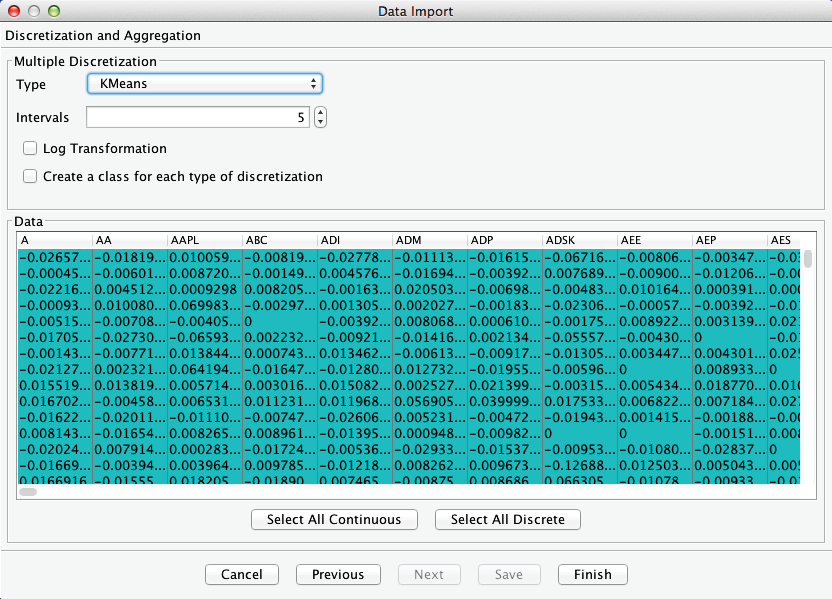The image size is (832, 599).
Task: Click the green zoom window button
Action: tap(54, 12)
